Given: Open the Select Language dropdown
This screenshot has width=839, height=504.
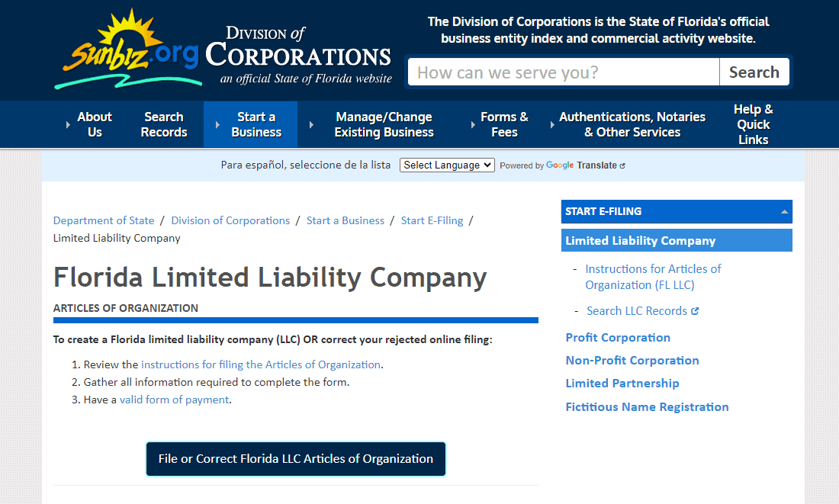Looking at the screenshot, I should [447, 165].
